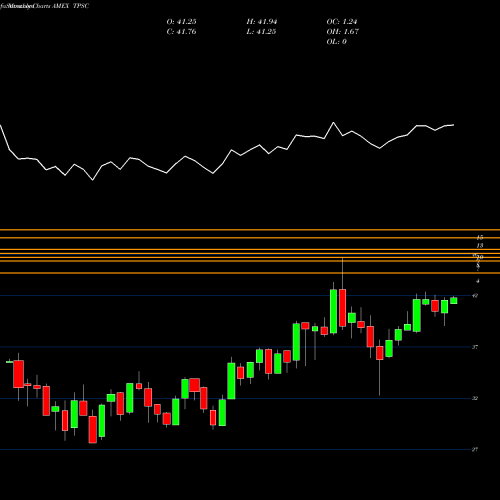Image resolution: width=500 pixels, height=500 pixels.
Task: Click the '15' label on the orange level
Action: click(x=480, y=238)
